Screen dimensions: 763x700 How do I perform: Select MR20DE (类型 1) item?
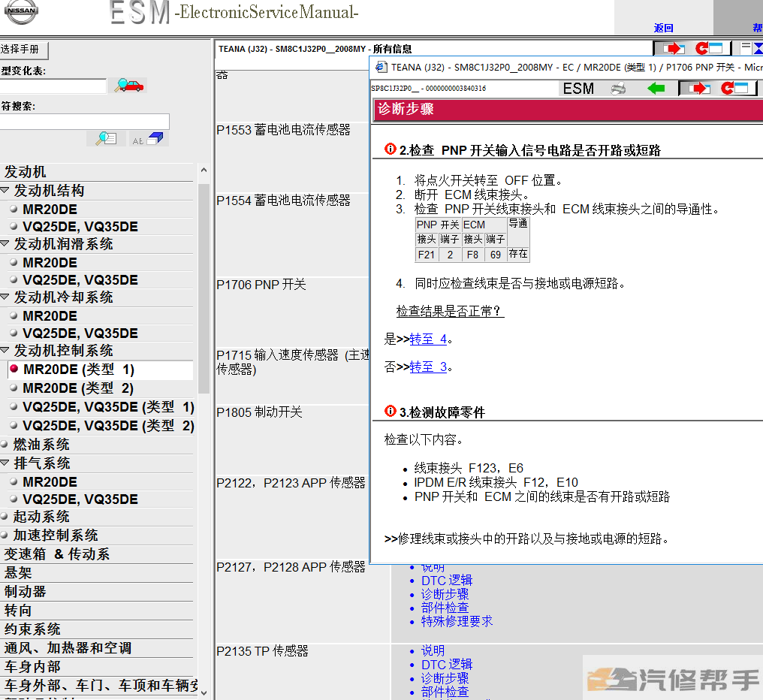click(x=78, y=370)
